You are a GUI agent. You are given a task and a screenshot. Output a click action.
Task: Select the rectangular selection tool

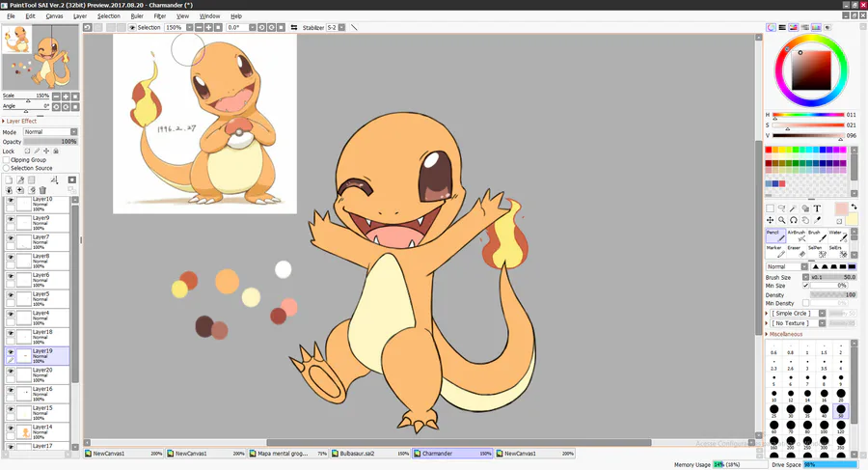(770, 208)
